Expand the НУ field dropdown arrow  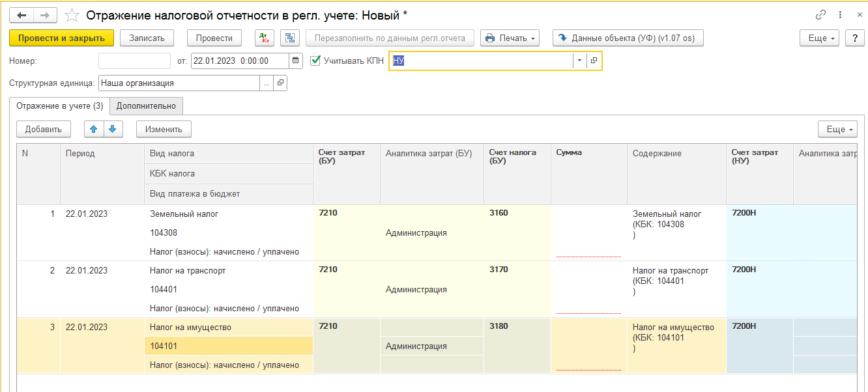[x=579, y=61]
